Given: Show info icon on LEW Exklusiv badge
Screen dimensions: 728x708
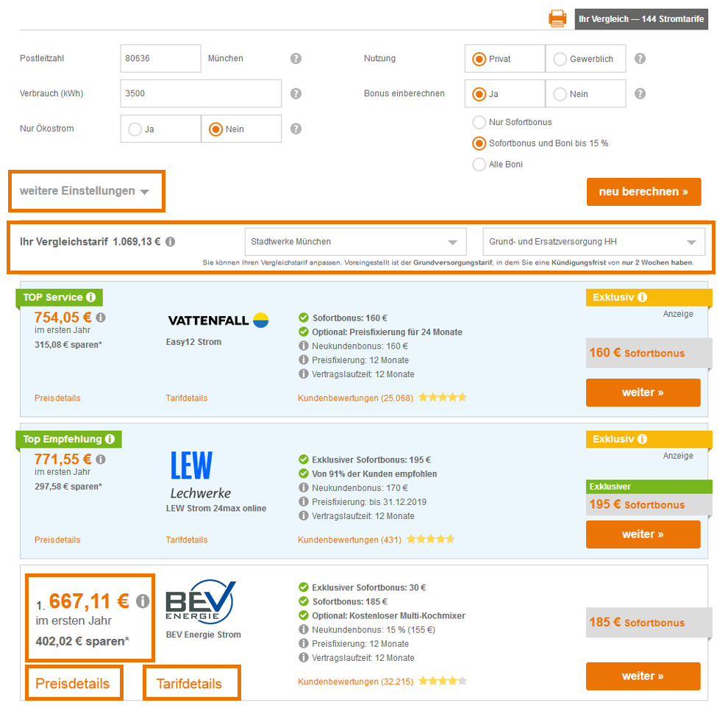Looking at the screenshot, I should (642, 439).
